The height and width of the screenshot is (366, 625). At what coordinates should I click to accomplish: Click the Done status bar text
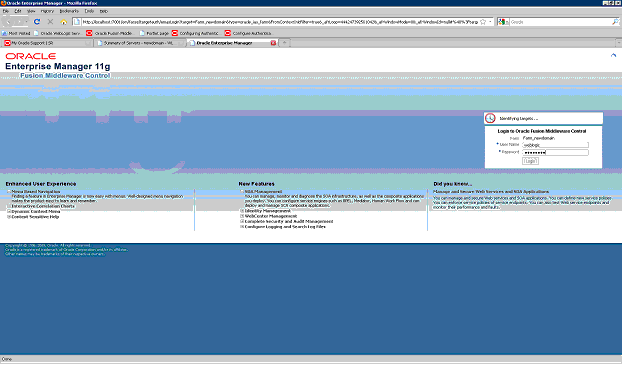7,359
